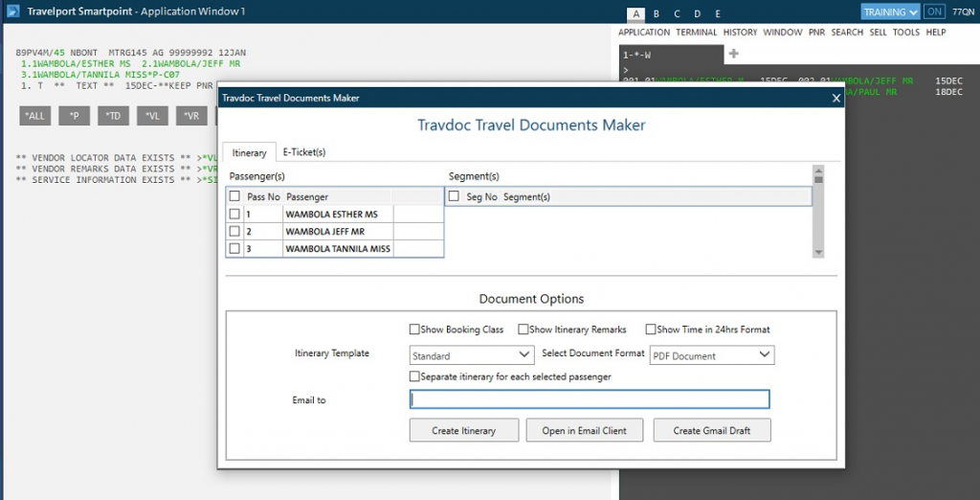Focus the Email to input field
The image size is (980, 500).
[x=590, y=399]
